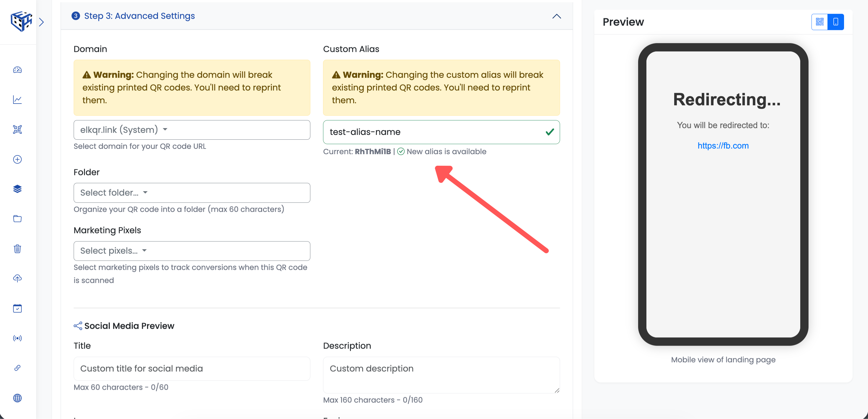Open the broadcast signal sidebar icon
Screen dimensions: 868x419
pos(17,338)
